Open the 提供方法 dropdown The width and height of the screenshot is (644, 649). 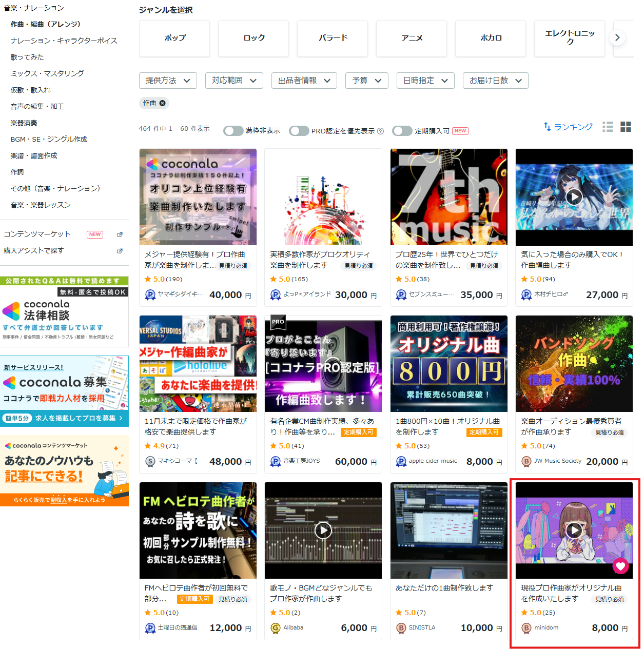pyautogui.click(x=168, y=81)
